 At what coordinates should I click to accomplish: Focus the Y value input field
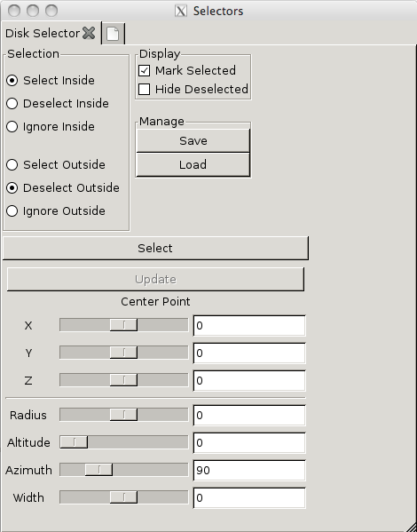tap(249, 353)
